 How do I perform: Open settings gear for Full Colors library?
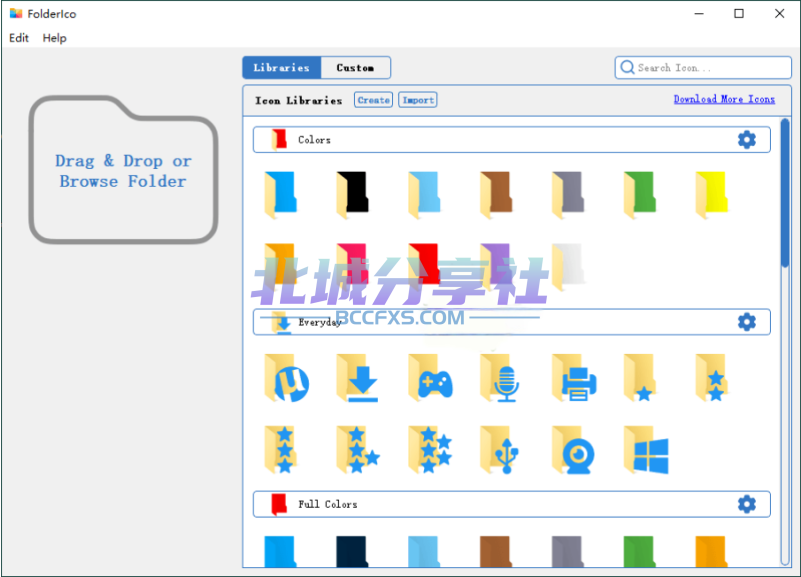pyautogui.click(x=746, y=504)
